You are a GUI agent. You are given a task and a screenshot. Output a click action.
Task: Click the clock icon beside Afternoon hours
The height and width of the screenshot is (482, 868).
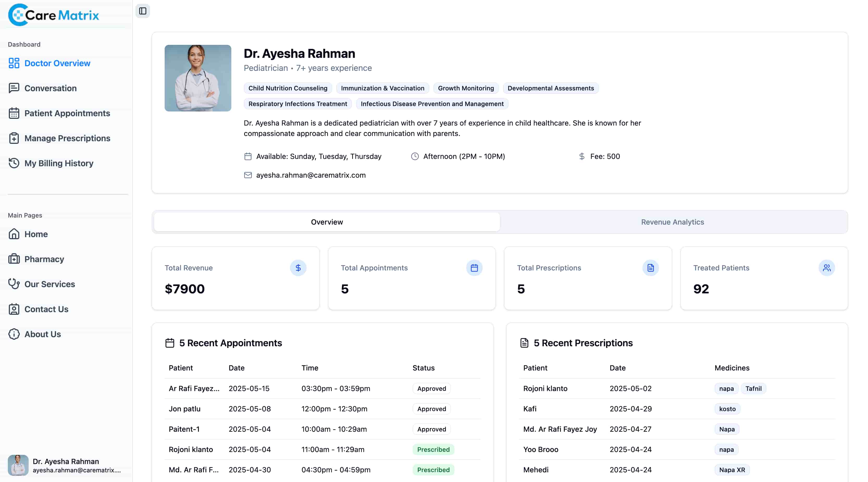(x=415, y=156)
